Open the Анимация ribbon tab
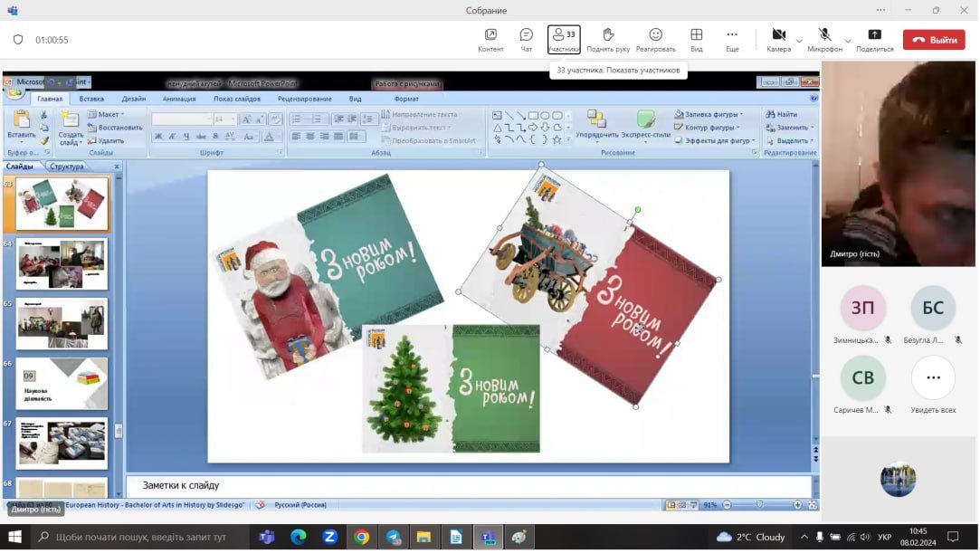 click(x=179, y=99)
